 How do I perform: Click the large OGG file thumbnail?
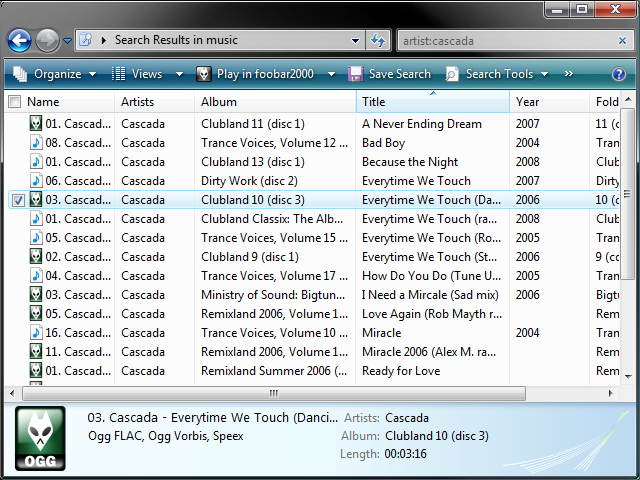(x=40, y=438)
